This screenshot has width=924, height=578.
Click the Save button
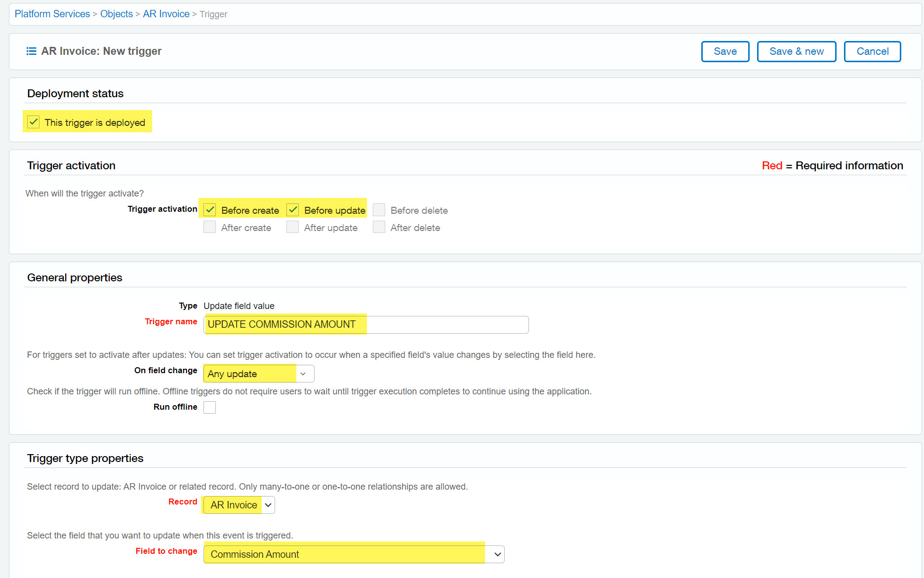pyautogui.click(x=725, y=51)
